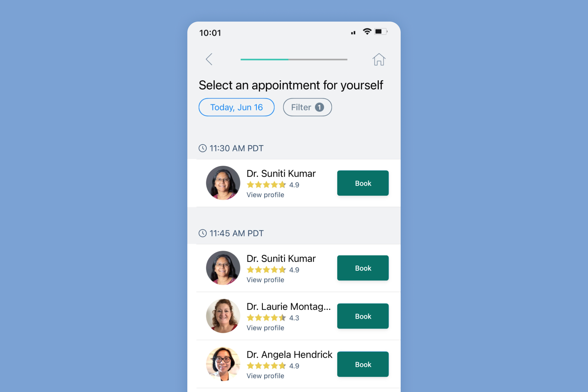Click the back navigation arrow icon

[209, 59]
